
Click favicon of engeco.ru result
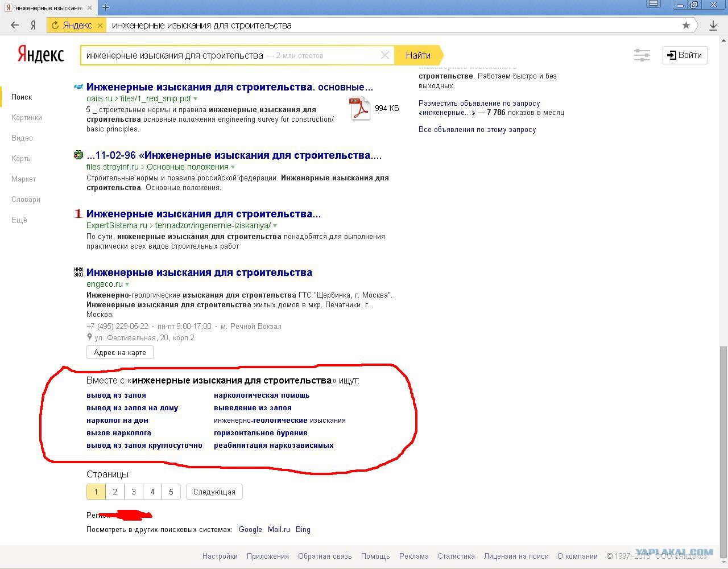pyautogui.click(x=78, y=272)
